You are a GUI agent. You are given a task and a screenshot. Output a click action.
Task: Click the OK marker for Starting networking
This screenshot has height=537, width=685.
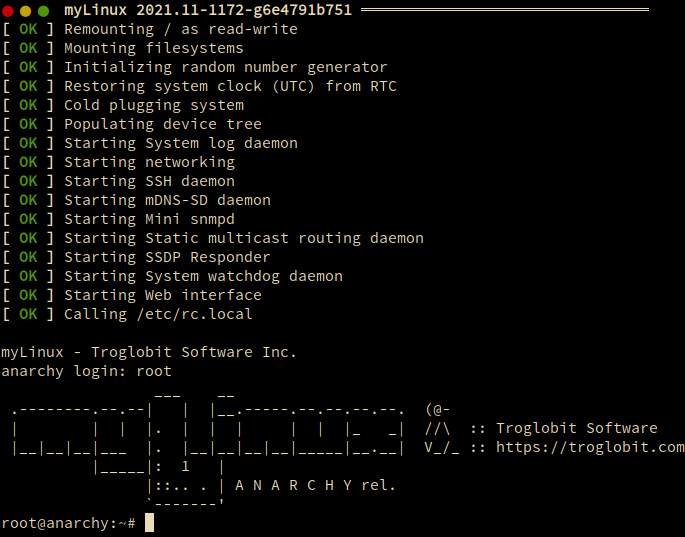pyautogui.click(x=27, y=162)
